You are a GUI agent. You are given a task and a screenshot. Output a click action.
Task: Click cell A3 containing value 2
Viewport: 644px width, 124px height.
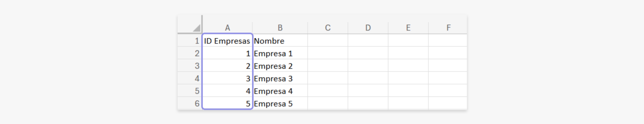tap(227, 66)
